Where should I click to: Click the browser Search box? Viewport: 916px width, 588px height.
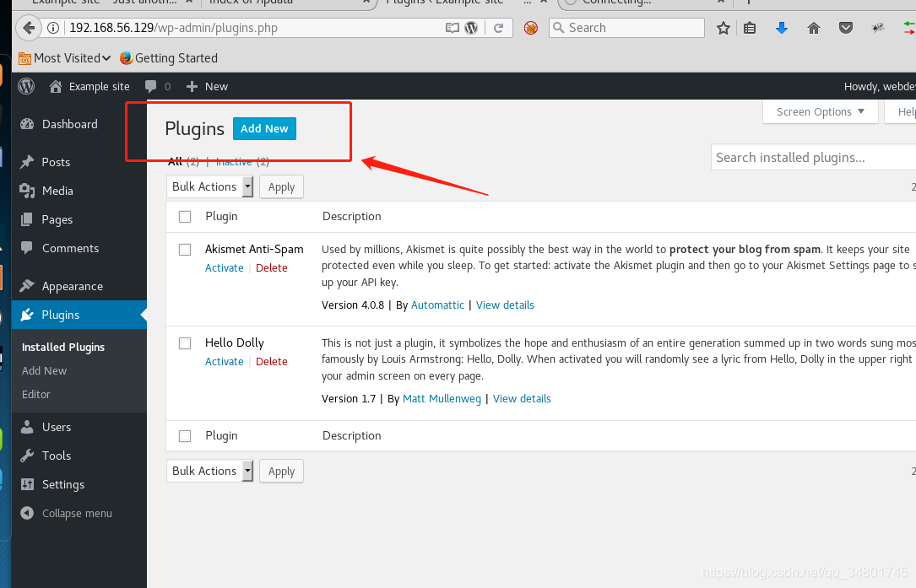click(626, 28)
